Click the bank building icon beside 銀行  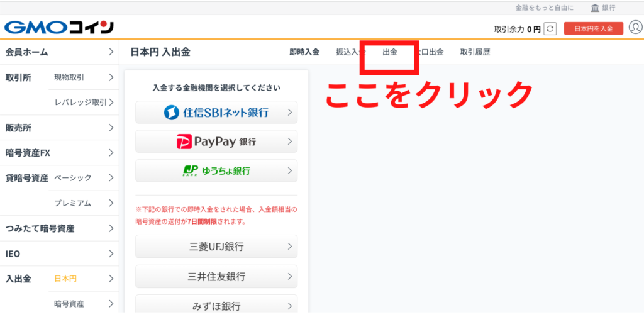point(595,8)
